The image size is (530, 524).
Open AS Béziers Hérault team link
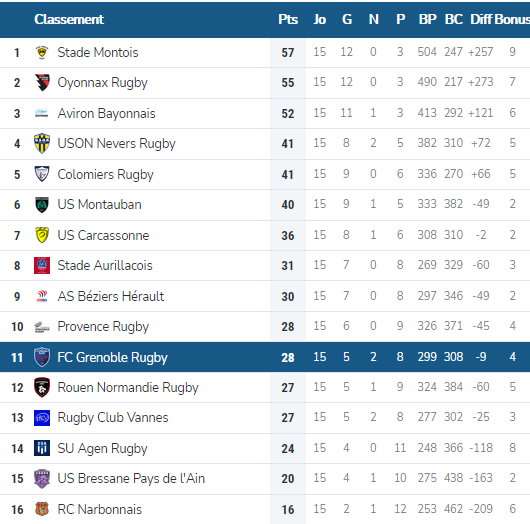pos(111,296)
